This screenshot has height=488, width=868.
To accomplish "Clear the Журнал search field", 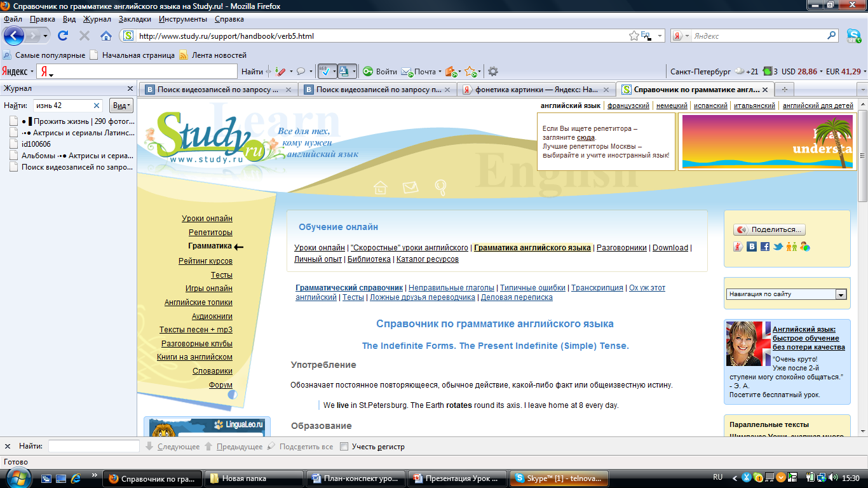I will coord(97,105).
